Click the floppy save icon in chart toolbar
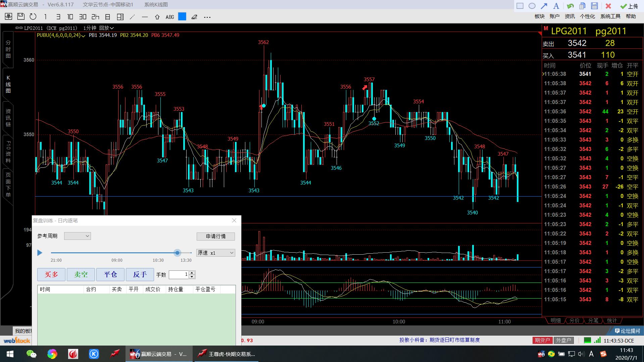Viewport: 644px width, 362px height. pyautogui.click(x=21, y=16)
